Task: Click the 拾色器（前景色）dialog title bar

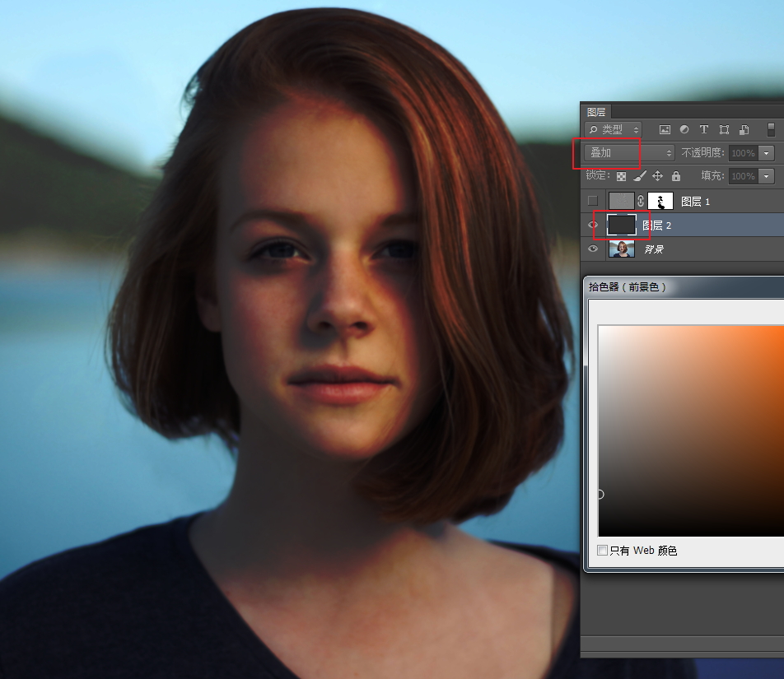Action: [x=684, y=286]
